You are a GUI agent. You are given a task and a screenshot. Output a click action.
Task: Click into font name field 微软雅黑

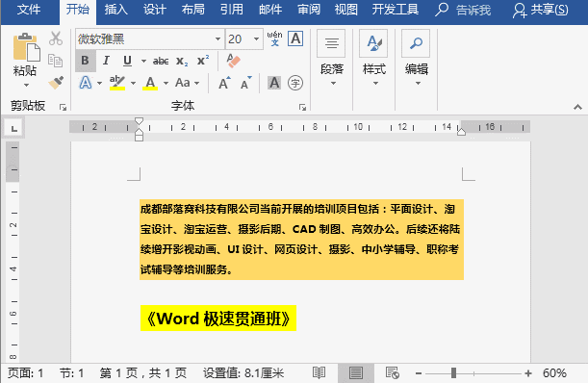click(x=144, y=39)
